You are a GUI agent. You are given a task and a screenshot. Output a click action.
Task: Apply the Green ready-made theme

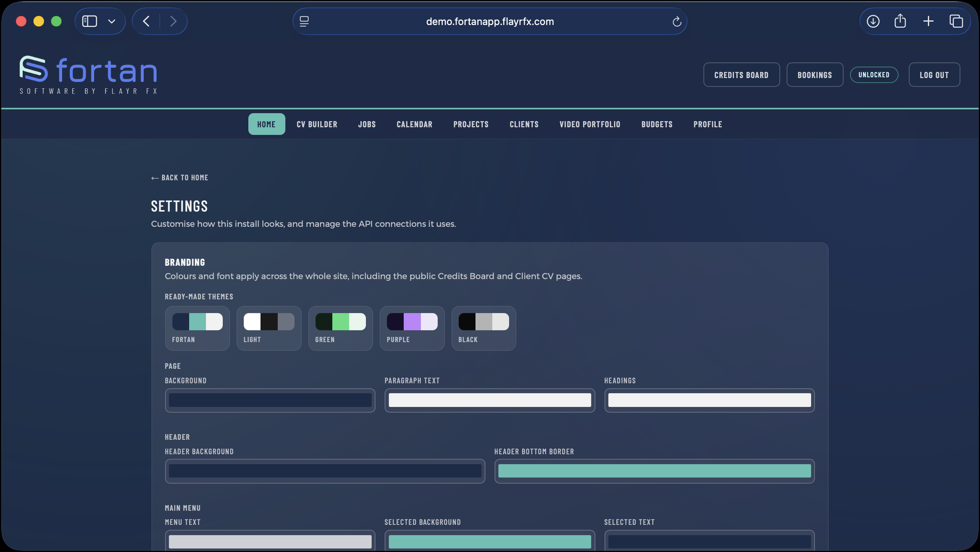click(341, 328)
